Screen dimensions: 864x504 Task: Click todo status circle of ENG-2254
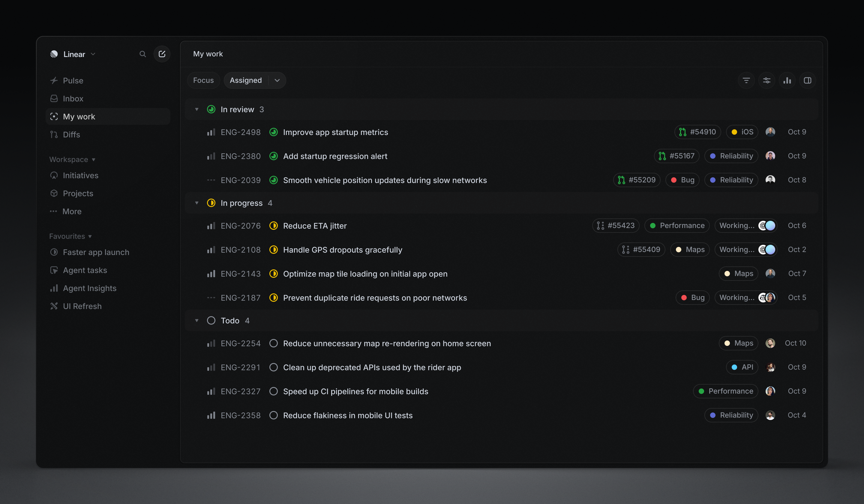coord(273,343)
